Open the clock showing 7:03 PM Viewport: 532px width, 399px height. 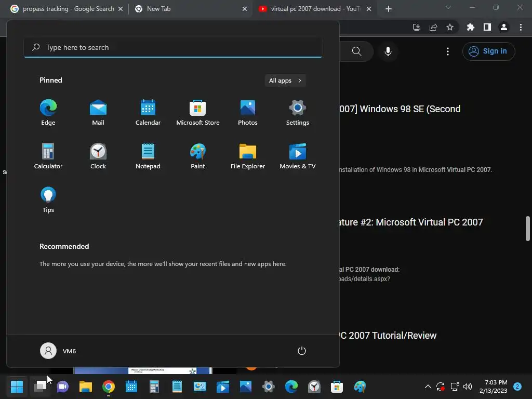(494, 387)
